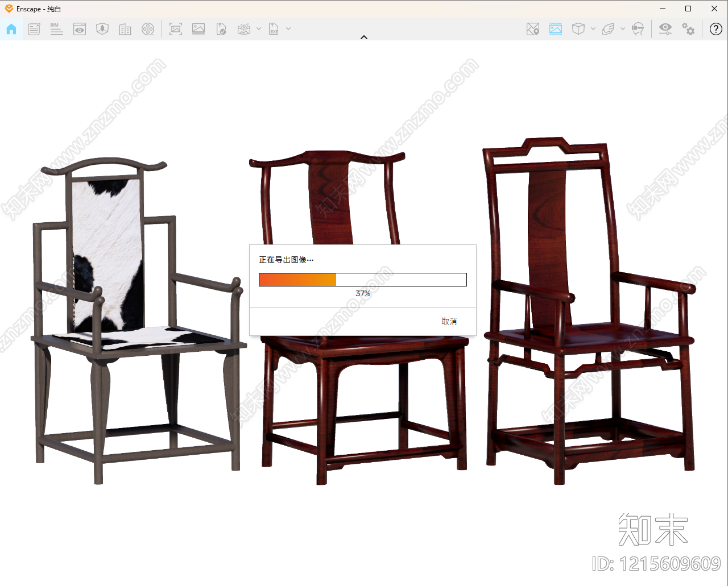The image size is (728, 586).
Task: Click the orange export progress bar
Action: pyautogui.click(x=363, y=280)
